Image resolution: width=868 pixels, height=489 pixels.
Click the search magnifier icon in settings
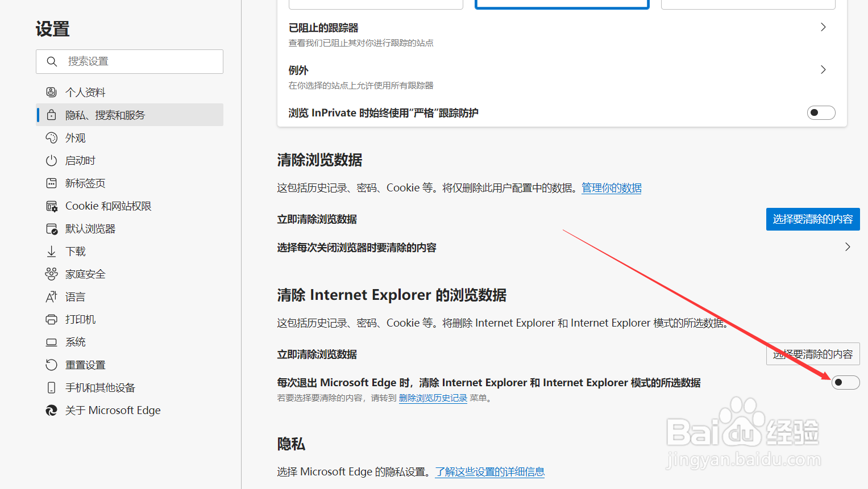(x=52, y=61)
